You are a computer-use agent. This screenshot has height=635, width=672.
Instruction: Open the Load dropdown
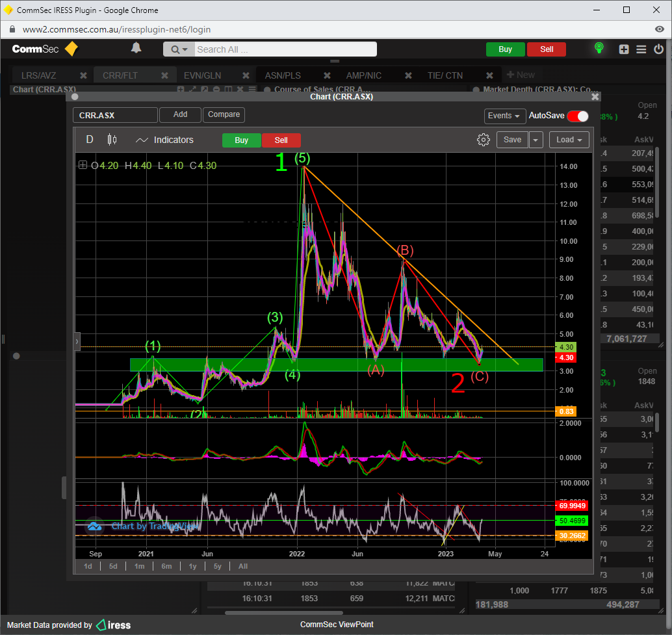pyautogui.click(x=569, y=140)
